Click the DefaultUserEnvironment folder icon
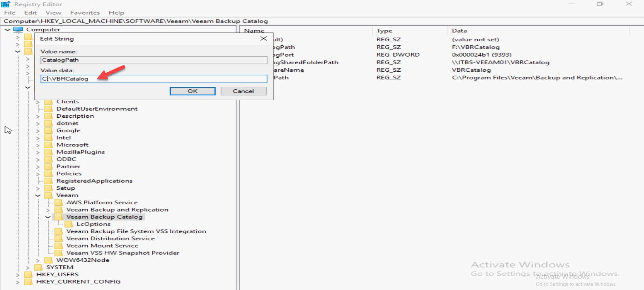This screenshot has height=290, width=644. pos(49,109)
